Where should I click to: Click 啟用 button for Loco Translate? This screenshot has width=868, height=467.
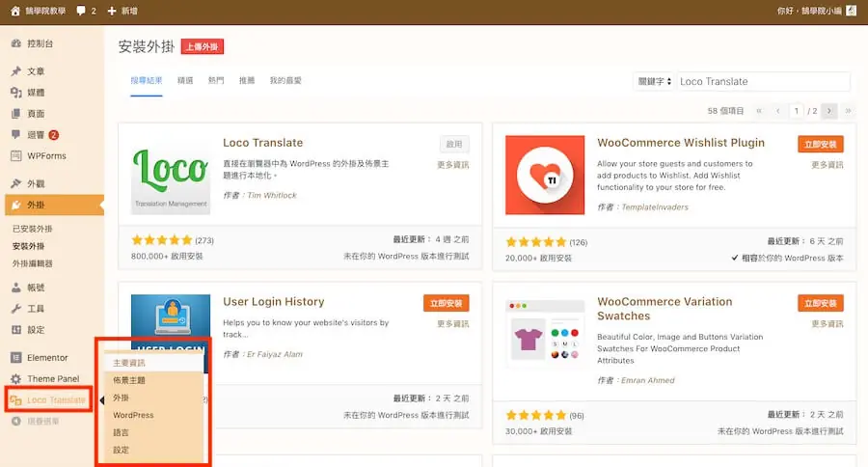tap(454, 144)
